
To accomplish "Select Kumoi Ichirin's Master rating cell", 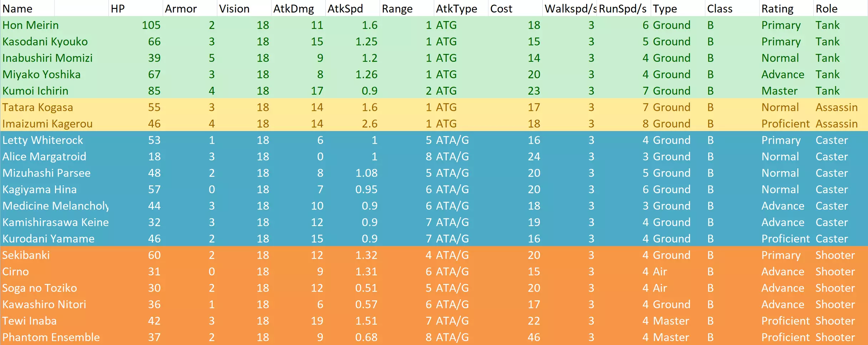I will [779, 91].
